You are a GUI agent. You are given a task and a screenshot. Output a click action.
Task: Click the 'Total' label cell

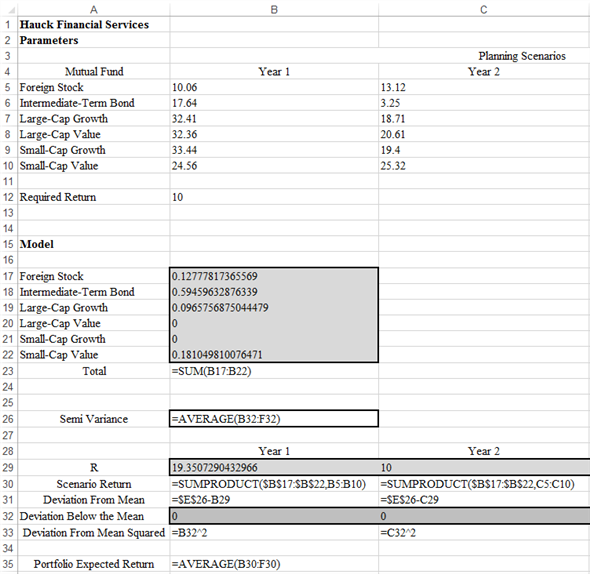click(94, 371)
